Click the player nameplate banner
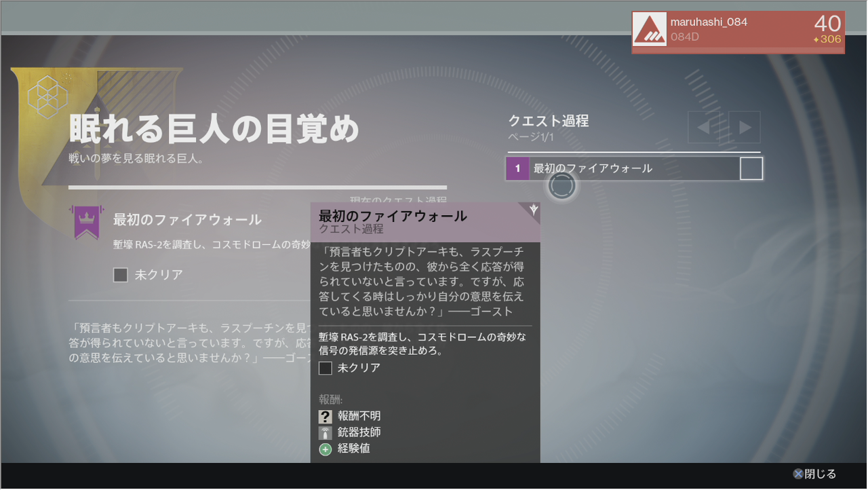This screenshot has height=490, width=868. [738, 32]
